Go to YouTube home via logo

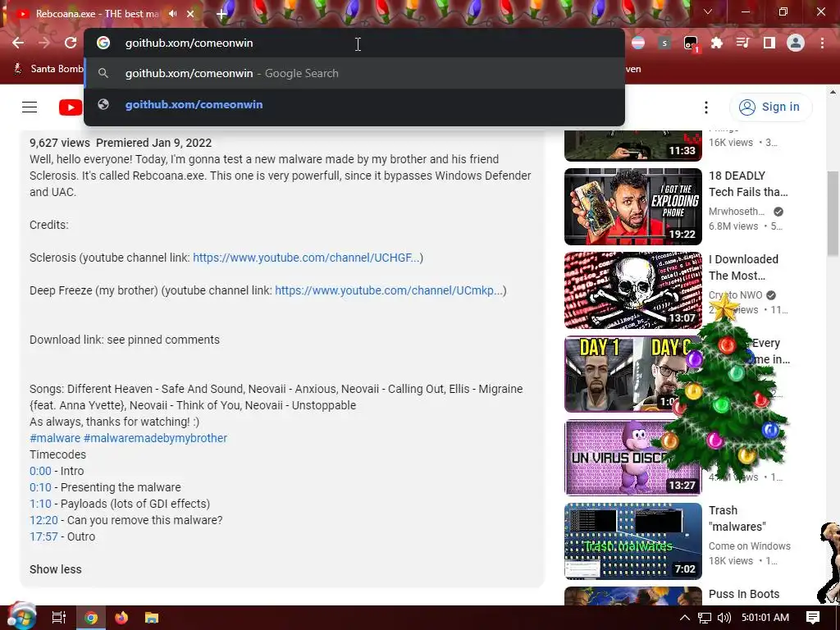click(71, 107)
